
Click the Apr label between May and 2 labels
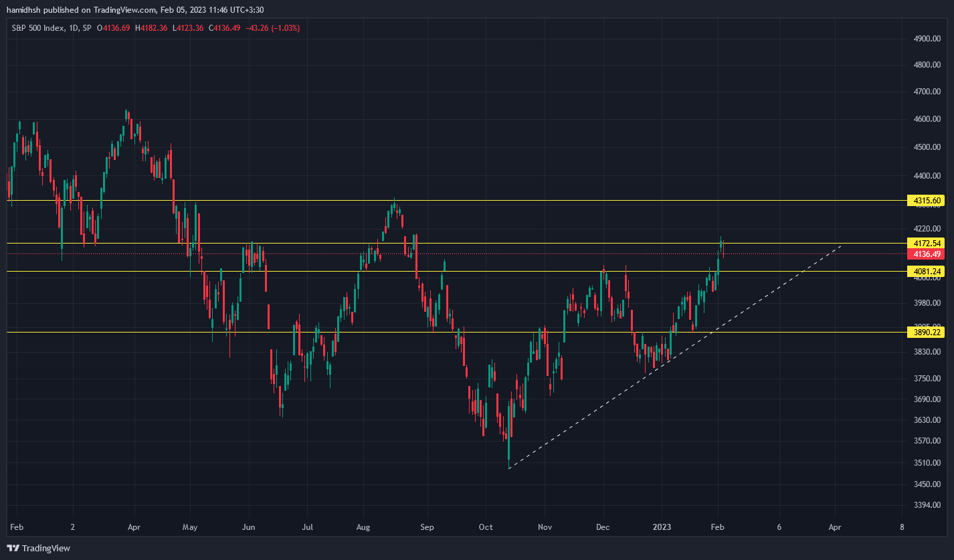pyautogui.click(x=134, y=527)
